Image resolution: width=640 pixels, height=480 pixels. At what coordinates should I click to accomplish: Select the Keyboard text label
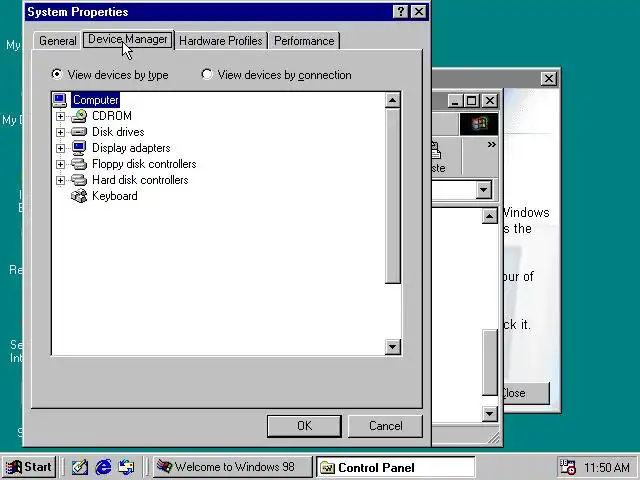(115, 196)
